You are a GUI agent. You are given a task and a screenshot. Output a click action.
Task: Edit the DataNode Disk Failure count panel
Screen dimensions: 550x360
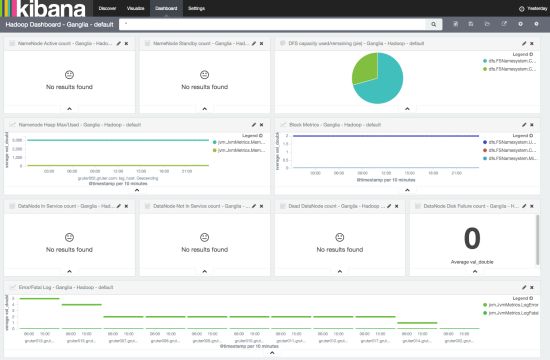[x=524, y=206]
